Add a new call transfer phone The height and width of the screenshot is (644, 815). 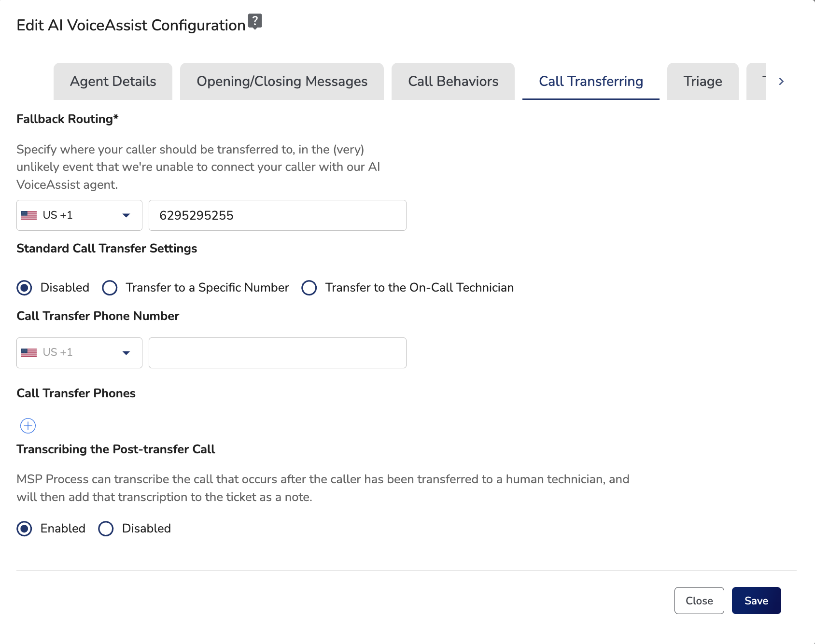click(x=28, y=426)
